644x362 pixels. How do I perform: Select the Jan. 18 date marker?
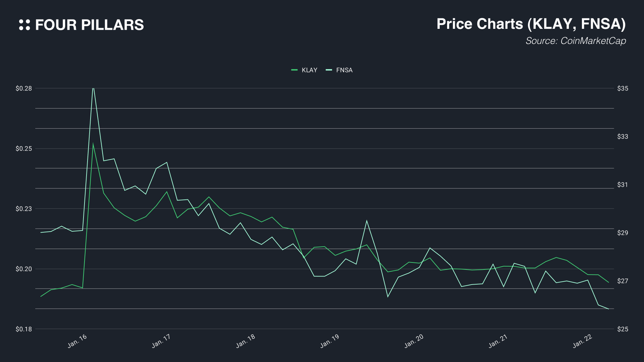[246, 341]
